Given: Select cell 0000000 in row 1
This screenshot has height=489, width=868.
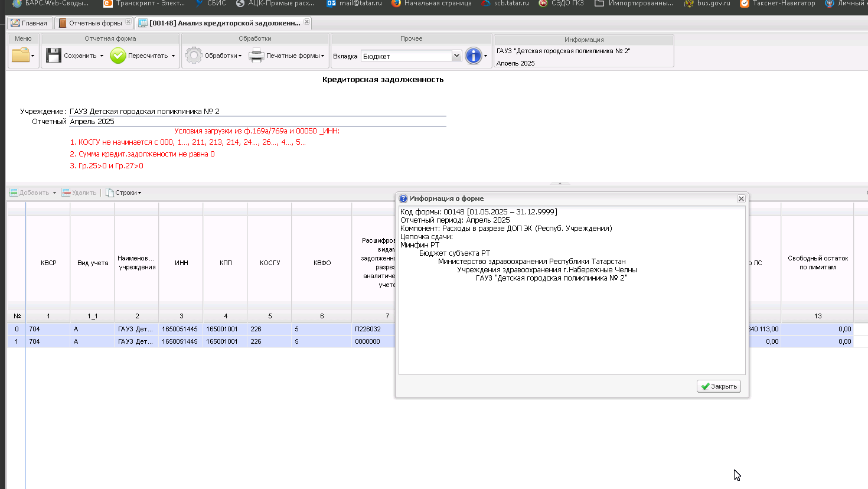Looking at the screenshot, I should [373, 341].
